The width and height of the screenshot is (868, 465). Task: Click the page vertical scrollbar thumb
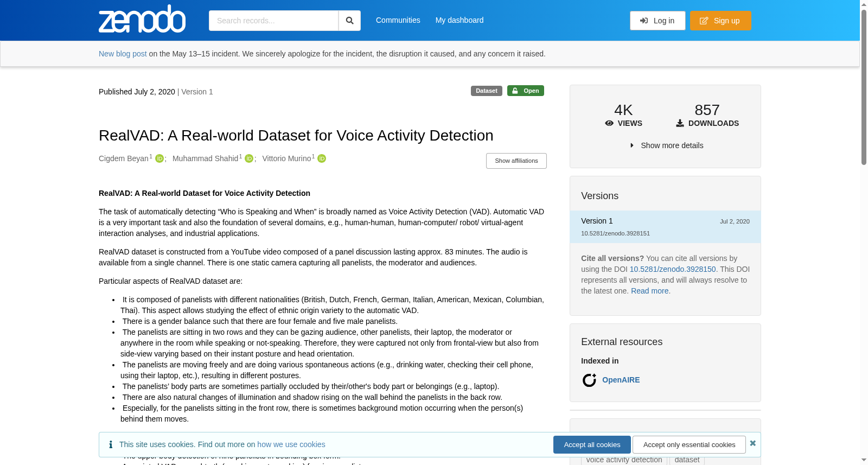pos(864,87)
